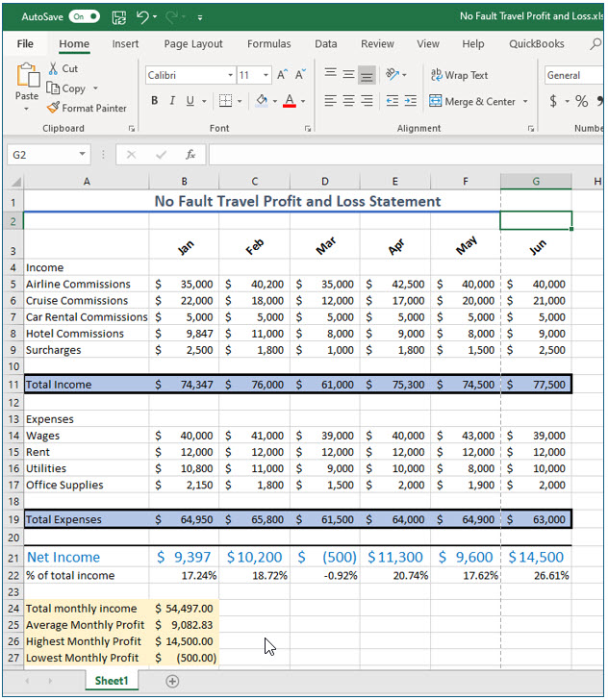Switch to the Page Layout tab

193,44
